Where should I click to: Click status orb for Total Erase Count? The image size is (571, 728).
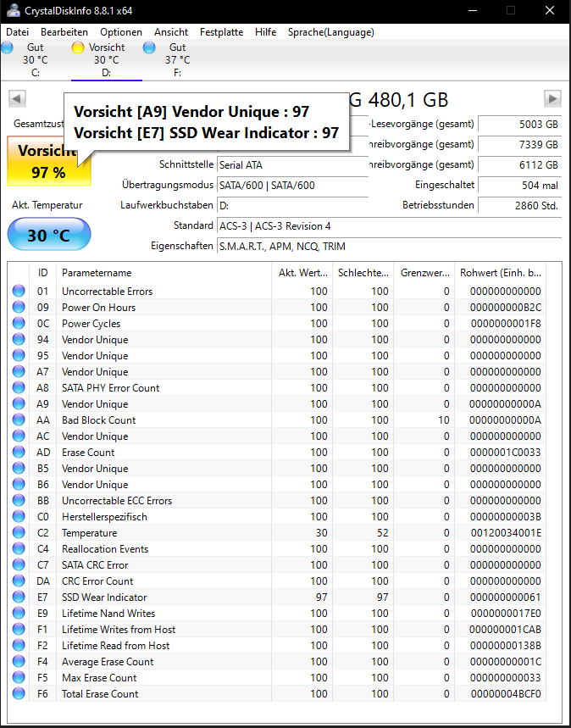[19, 693]
